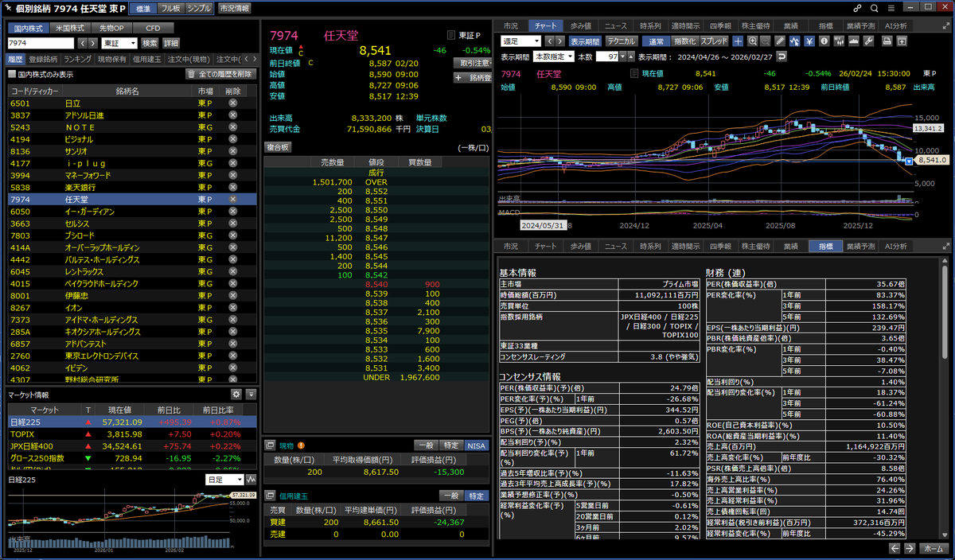
Task: Click the chart icon beside the 日足 dropdown
Action: [251, 480]
